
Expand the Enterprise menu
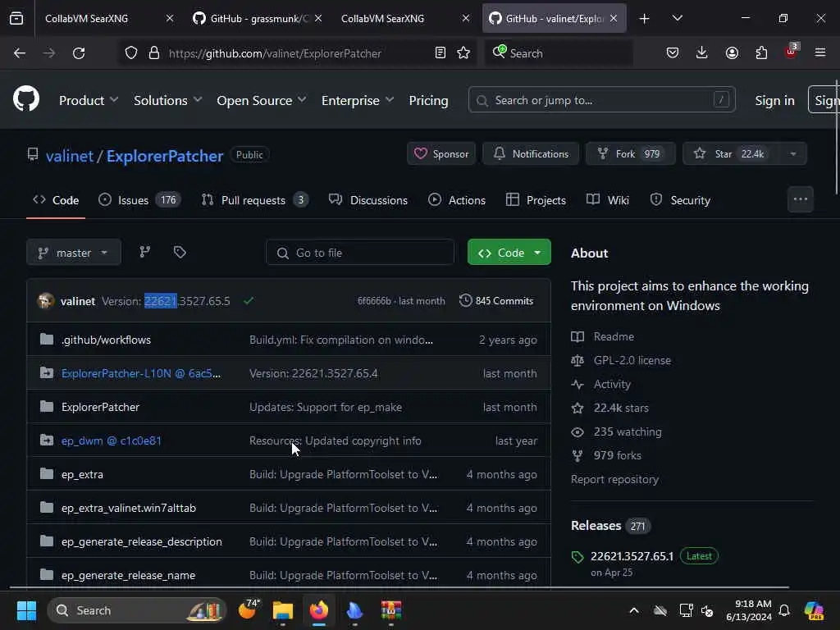click(x=358, y=100)
